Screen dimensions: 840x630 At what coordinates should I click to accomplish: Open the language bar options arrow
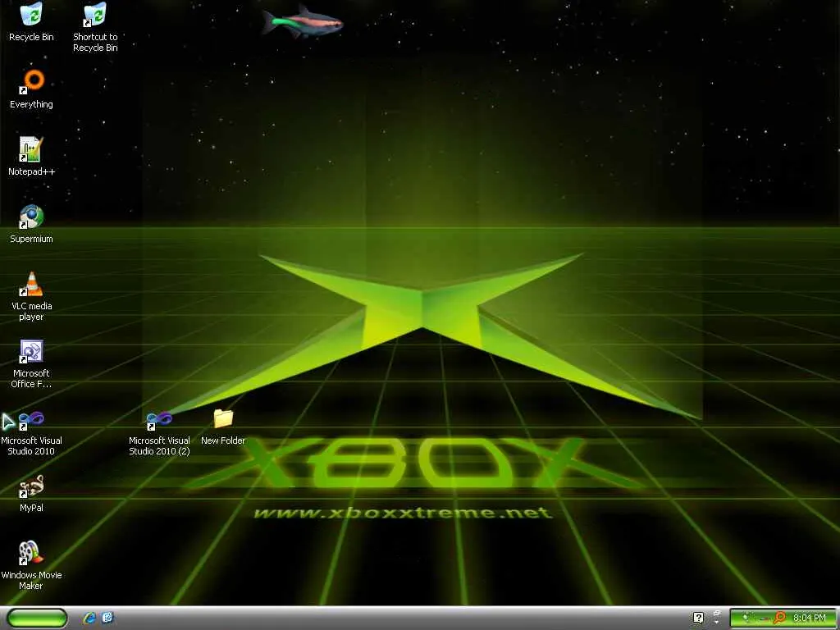tap(717, 623)
